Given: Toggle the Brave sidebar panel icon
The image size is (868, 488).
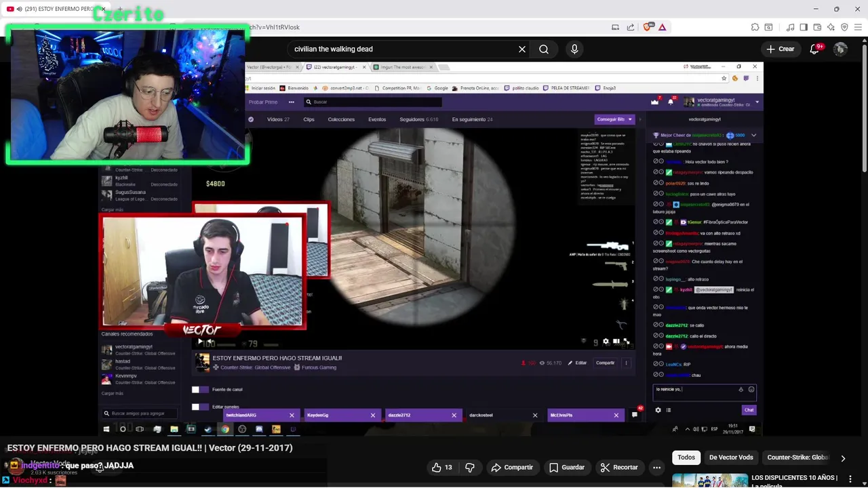Looking at the screenshot, I should coord(804,27).
